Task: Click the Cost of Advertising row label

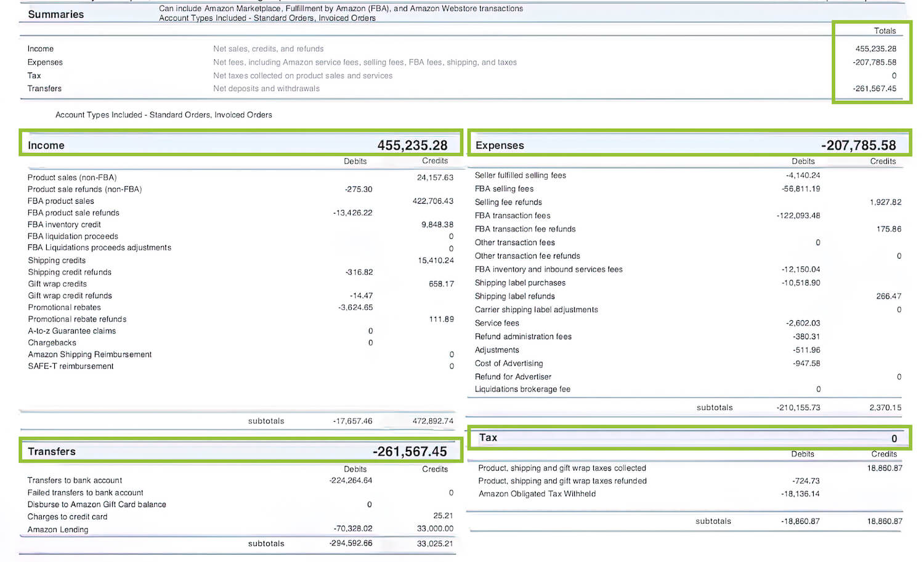Action: coord(509,363)
